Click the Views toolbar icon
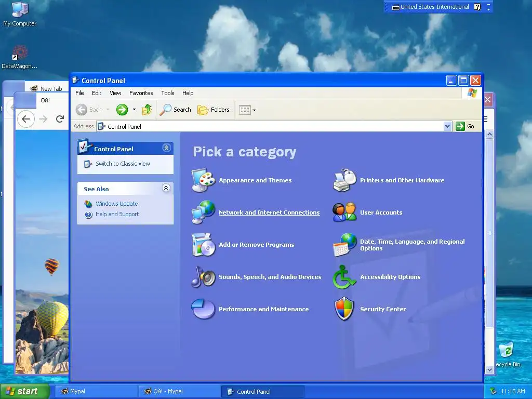The height and width of the screenshot is (399, 532). 245,110
